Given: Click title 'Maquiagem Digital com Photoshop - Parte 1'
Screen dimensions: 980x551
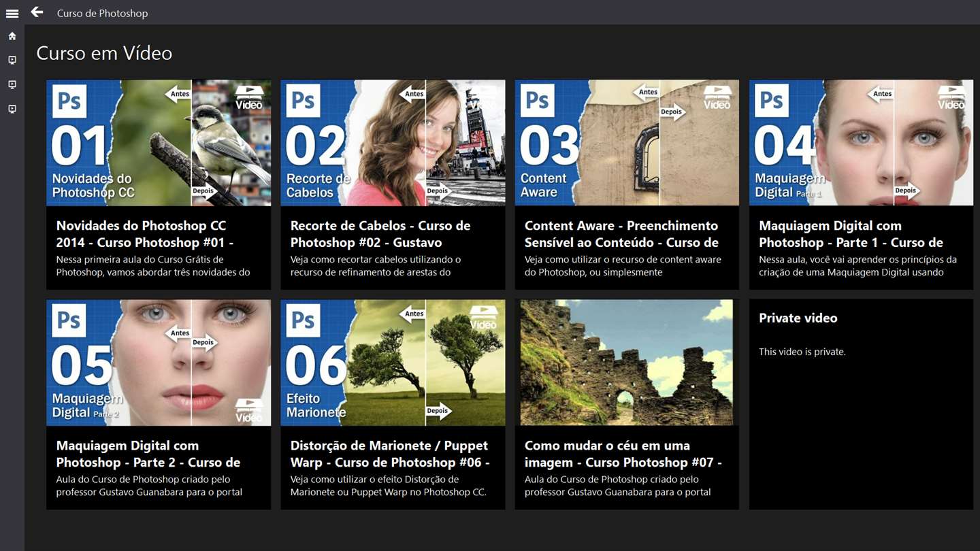Looking at the screenshot, I should pyautogui.click(x=851, y=234).
